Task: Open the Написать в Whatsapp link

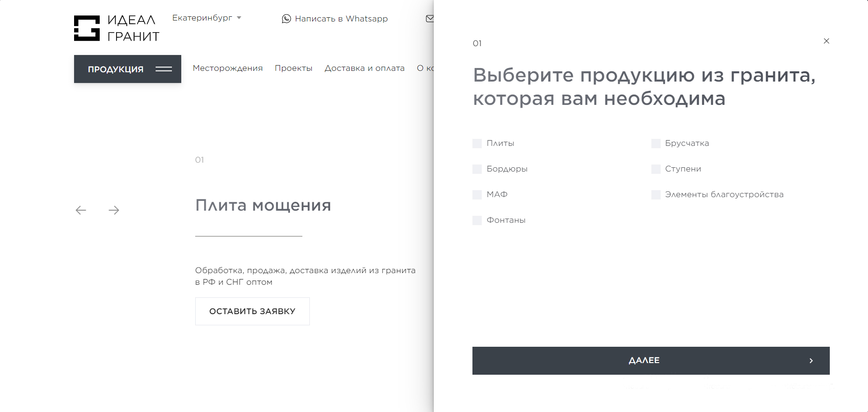Action: pyautogui.click(x=341, y=19)
